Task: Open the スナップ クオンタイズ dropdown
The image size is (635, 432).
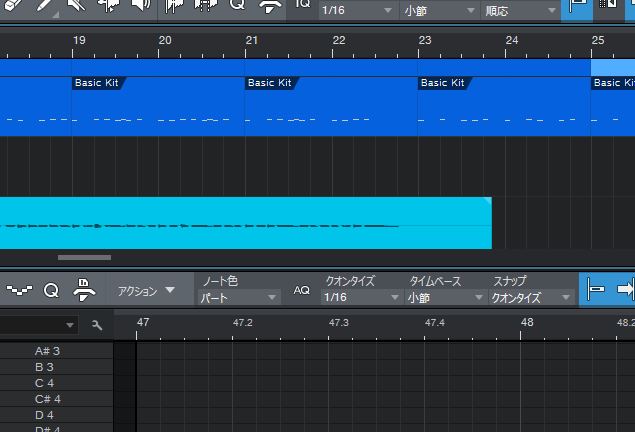Action: tap(531, 298)
